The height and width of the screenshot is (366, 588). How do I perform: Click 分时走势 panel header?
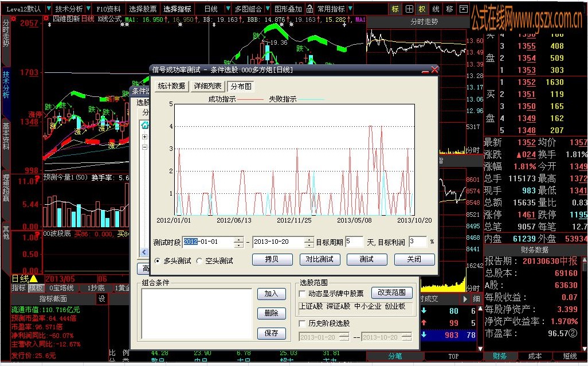pyautogui.click(x=424, y=22)
